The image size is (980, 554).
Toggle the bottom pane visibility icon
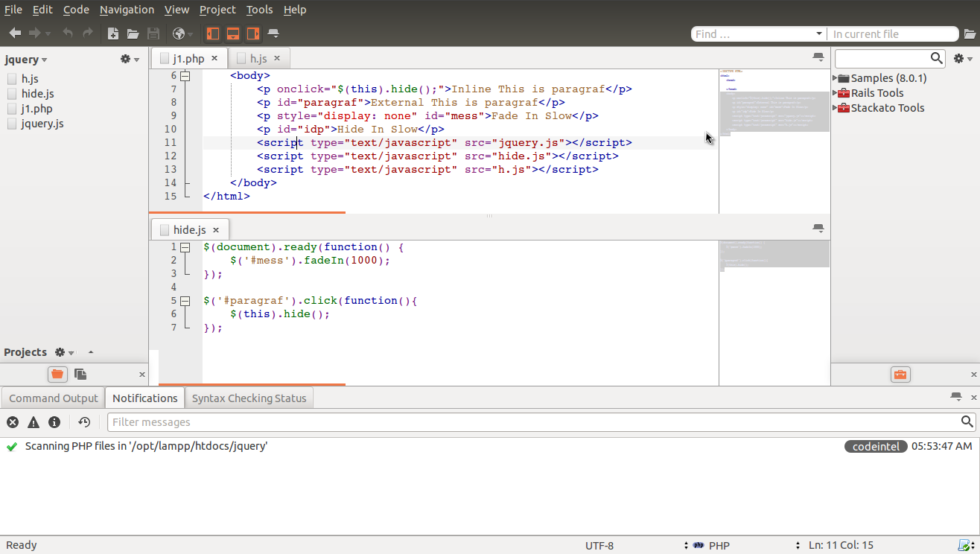(x=232, y=34)
